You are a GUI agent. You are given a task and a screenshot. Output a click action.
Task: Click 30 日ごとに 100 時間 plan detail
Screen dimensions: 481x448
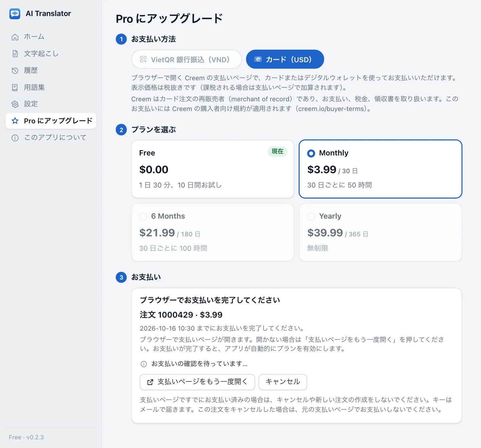click(173, 248)
